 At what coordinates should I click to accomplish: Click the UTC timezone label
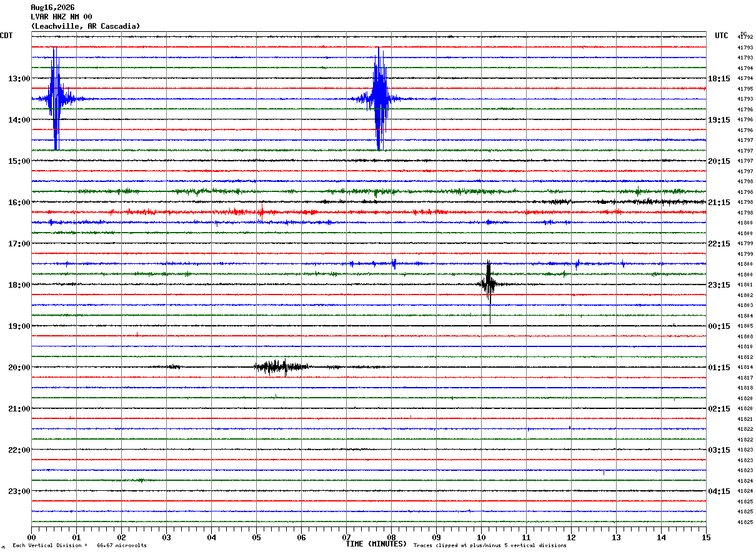(722, 36)
